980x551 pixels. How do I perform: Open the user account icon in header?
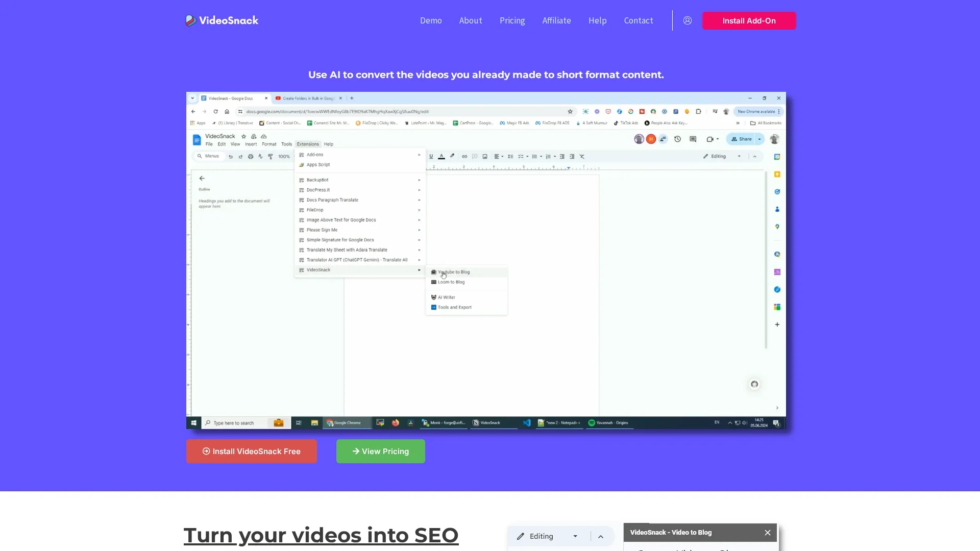[688, 20]
